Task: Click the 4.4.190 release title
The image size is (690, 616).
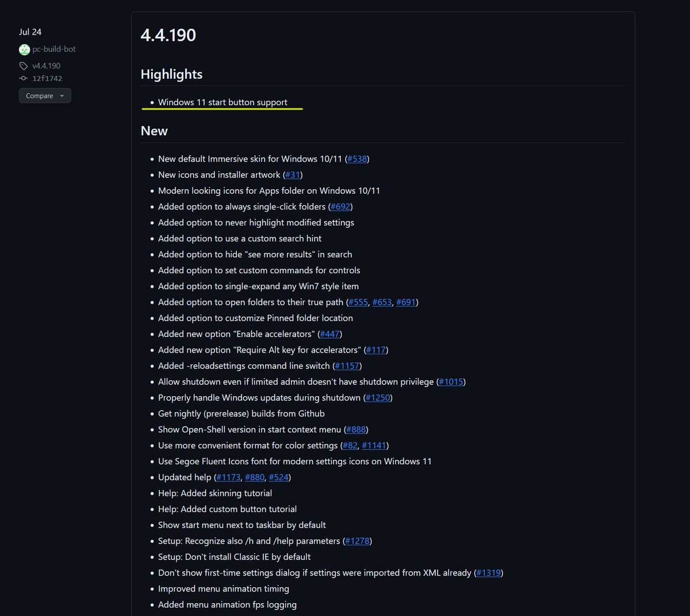Action: 168,35
